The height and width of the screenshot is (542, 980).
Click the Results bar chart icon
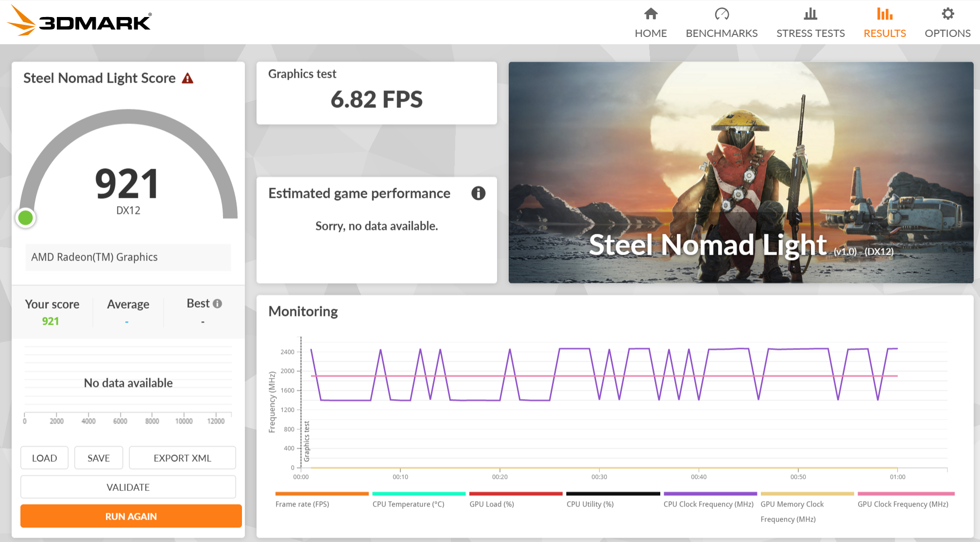point(884,14)
